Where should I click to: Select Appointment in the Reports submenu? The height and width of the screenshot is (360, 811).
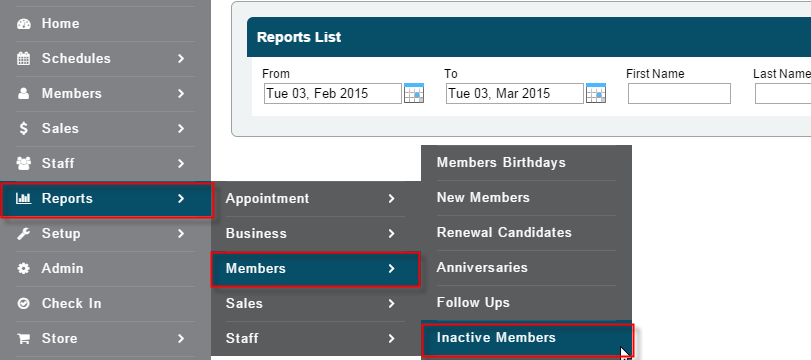[x=316, y=199]
